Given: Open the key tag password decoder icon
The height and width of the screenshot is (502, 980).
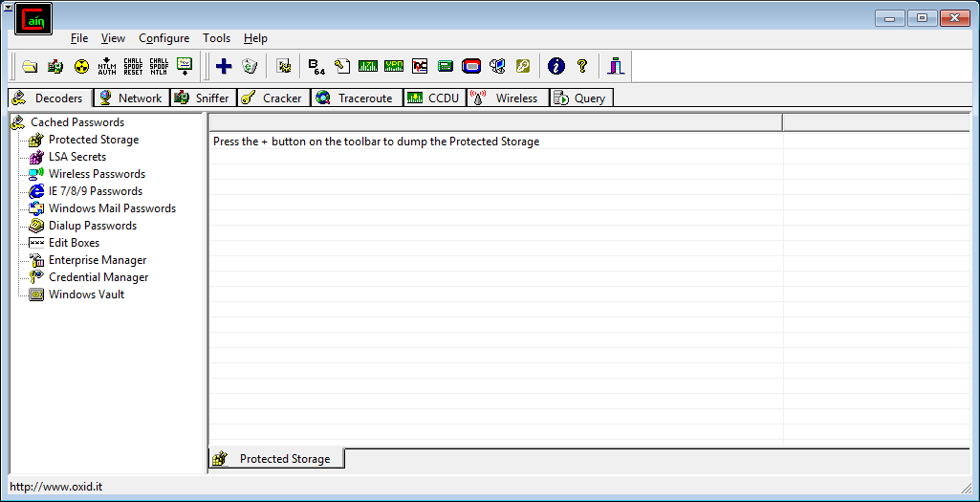Looking at the screenshot, I should pos(342,66).
